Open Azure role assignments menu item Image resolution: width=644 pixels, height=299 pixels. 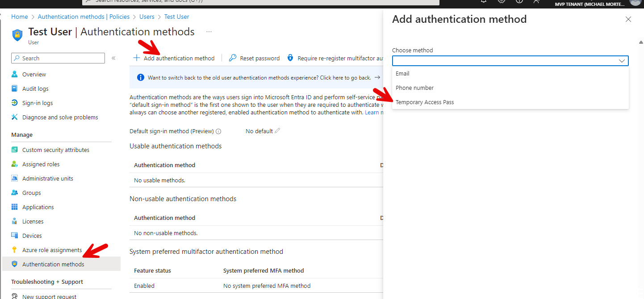52,250
